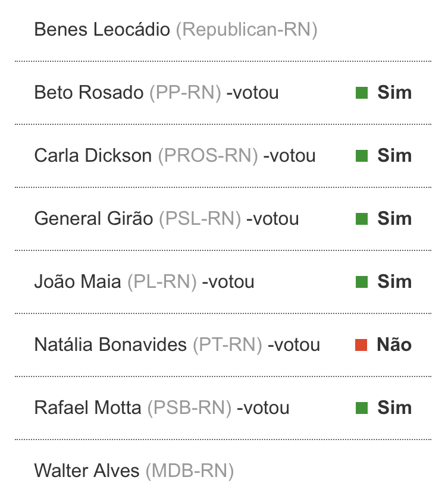Click green square beside Beto Rosado's vote
Viewport: 448px width, 499px height.
coord(361,93)
